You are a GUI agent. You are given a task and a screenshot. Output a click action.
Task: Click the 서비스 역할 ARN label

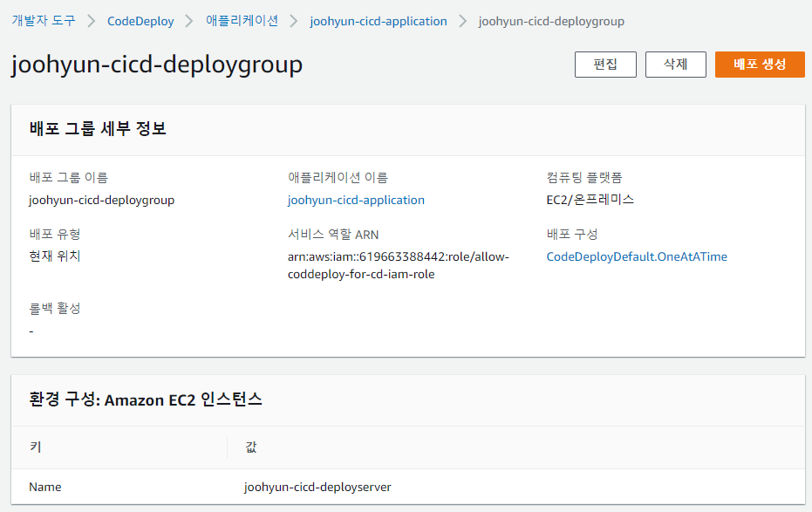pos(333,234)
